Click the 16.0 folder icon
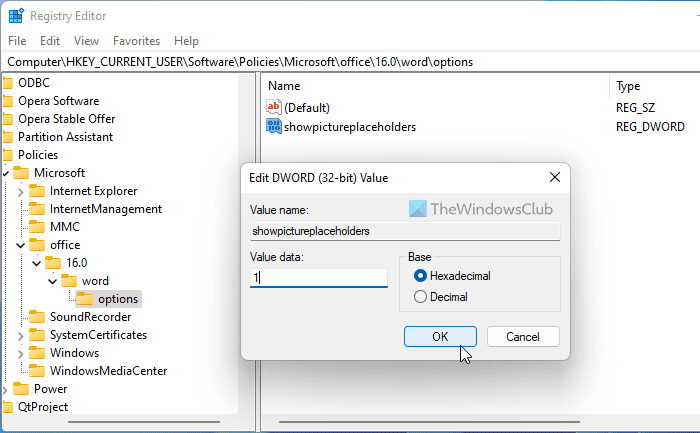700x433 pixels. coord(53,263)
